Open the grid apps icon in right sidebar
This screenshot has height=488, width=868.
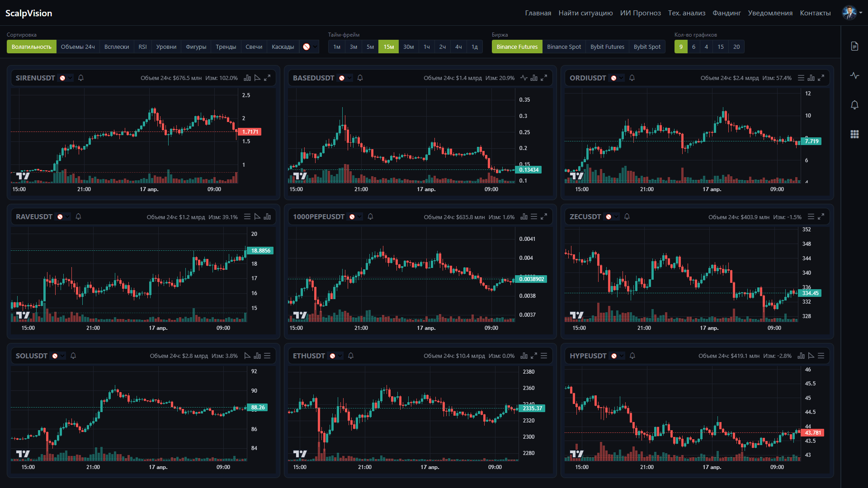854,134
